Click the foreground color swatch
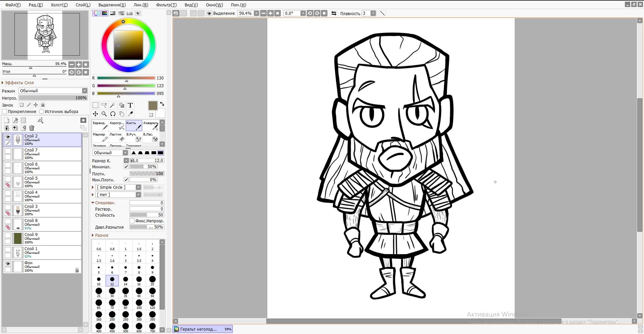 153,106
